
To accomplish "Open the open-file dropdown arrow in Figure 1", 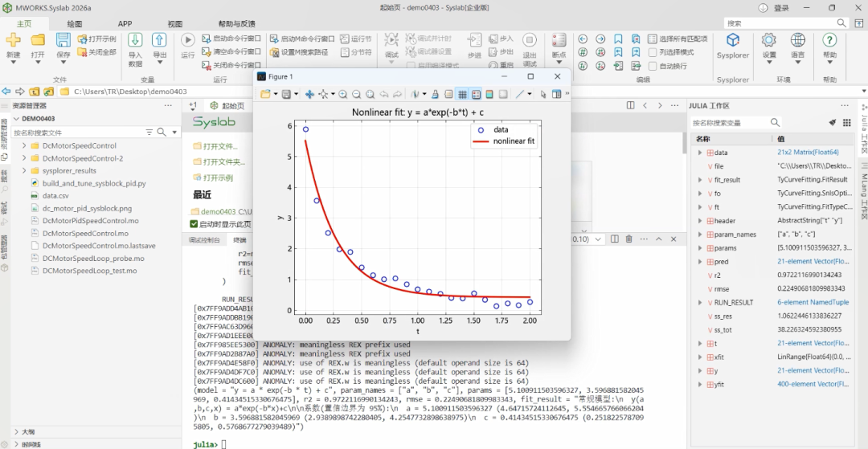I will 276,94.
